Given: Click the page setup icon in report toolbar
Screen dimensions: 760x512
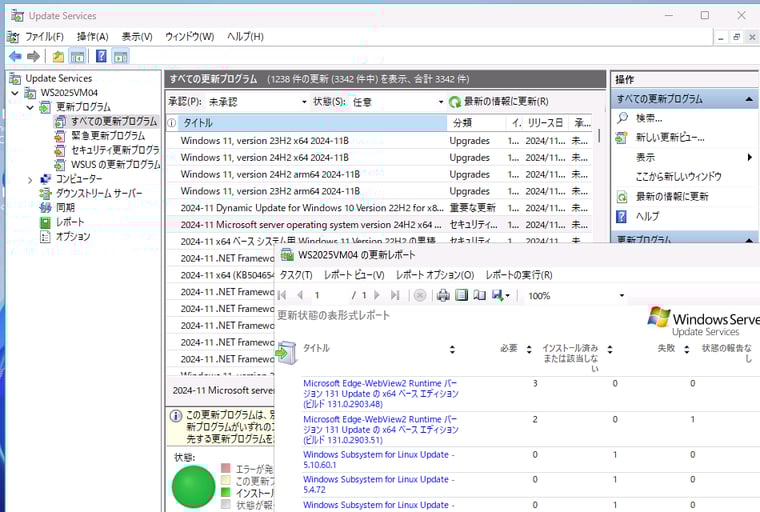Looking at the screenshot, I should pyautogui.click(x=479, y=295).
